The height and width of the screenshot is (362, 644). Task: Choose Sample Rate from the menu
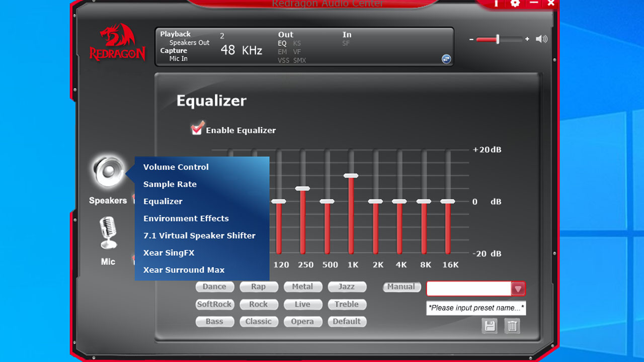point(170,184)
